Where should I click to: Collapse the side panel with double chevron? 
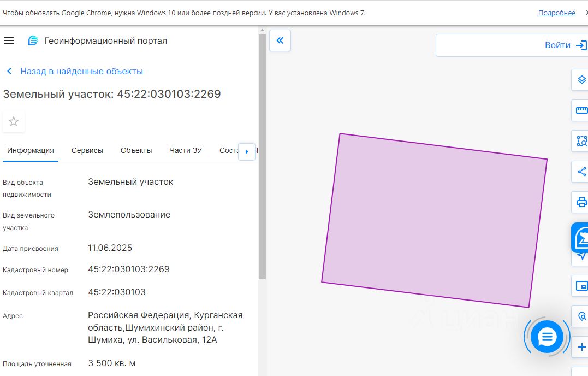pyautogui.click(x=280, y=40)
